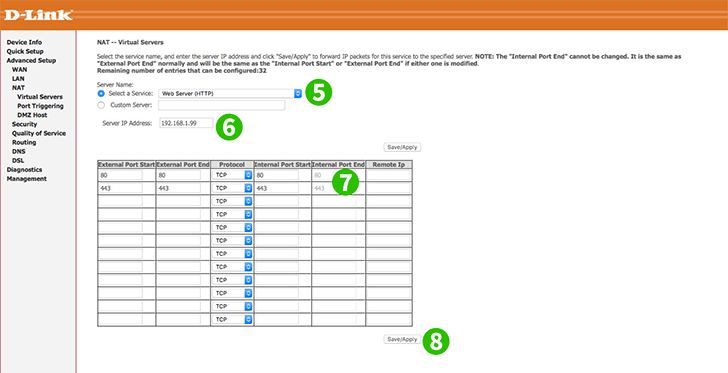Select Virtual Servers in the sidebar
This screenshot has width=728, height=373.
click(x=40, y=97)
